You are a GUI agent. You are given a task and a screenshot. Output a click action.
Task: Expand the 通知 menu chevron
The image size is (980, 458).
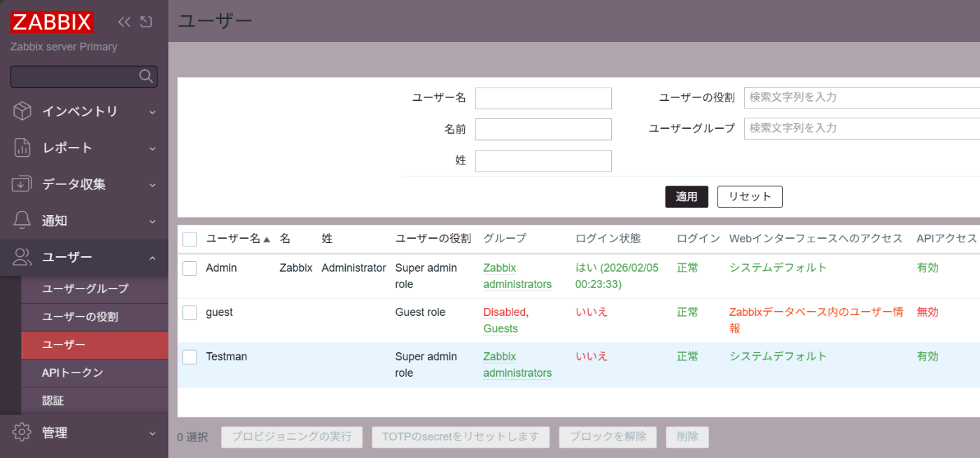pyautogui.click(x=153, y=221)
